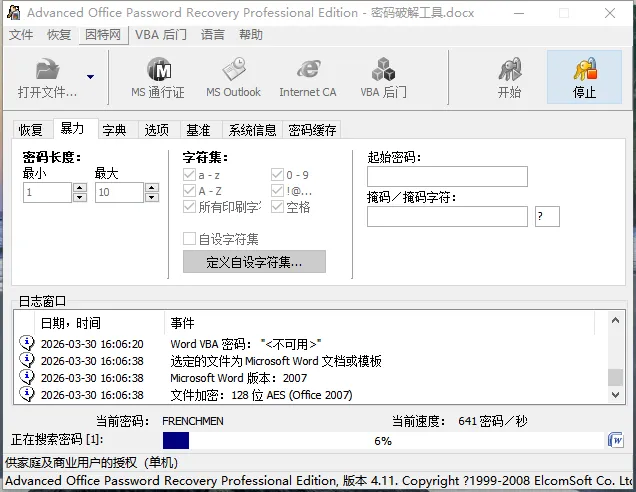Click the VBA 后门 cubes toolbar icon

(383, 69)
